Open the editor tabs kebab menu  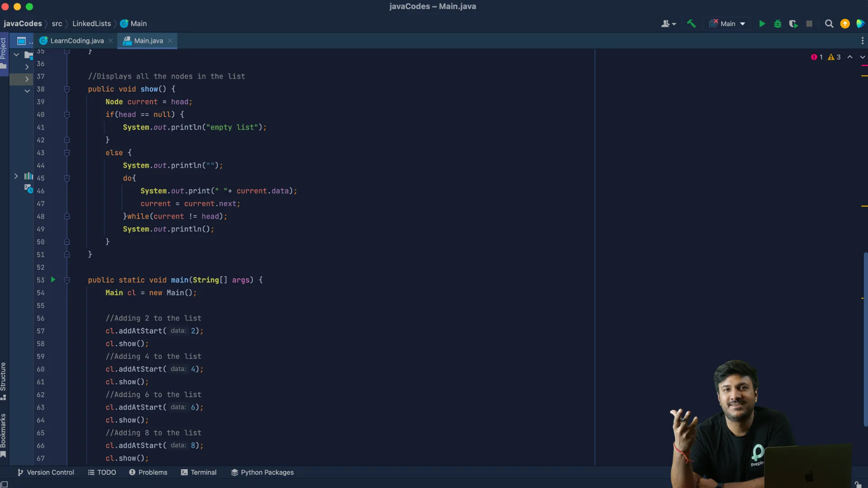[x=862, y=41]
